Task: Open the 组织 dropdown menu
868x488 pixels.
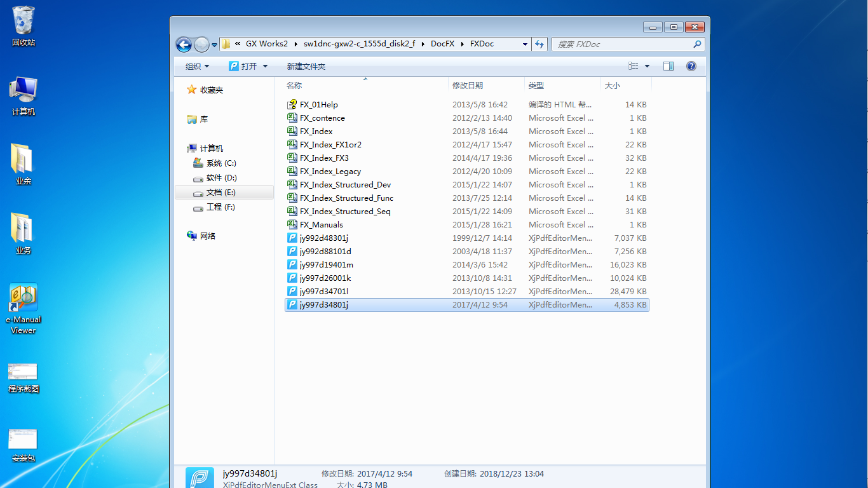Action: coord(197,66)
